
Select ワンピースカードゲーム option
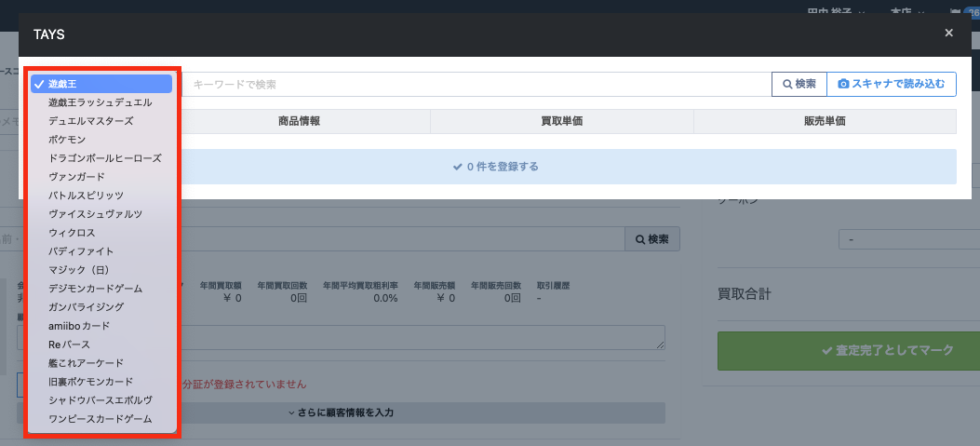tap(101, 419)
